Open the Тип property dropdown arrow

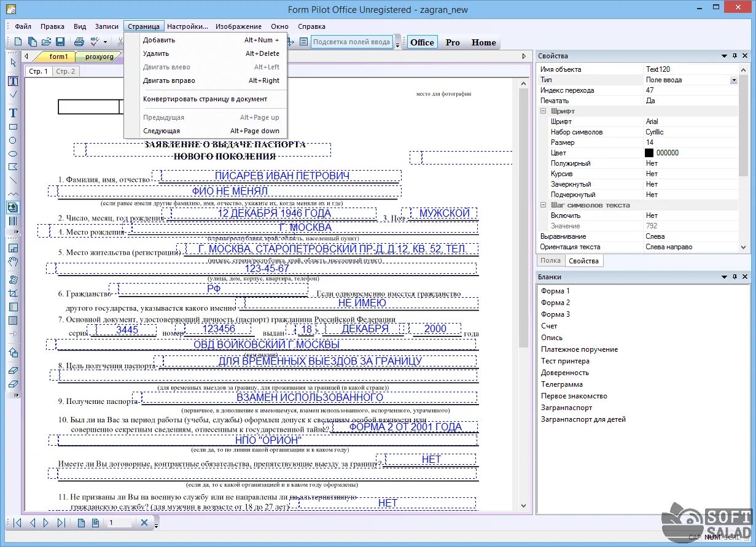tap(734, 80)
